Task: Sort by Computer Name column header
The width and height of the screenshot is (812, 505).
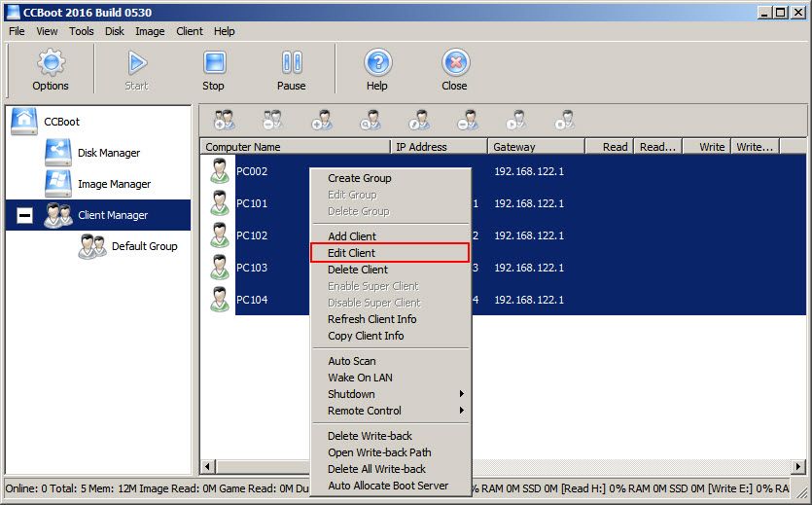Action: (x=296, y=147)
